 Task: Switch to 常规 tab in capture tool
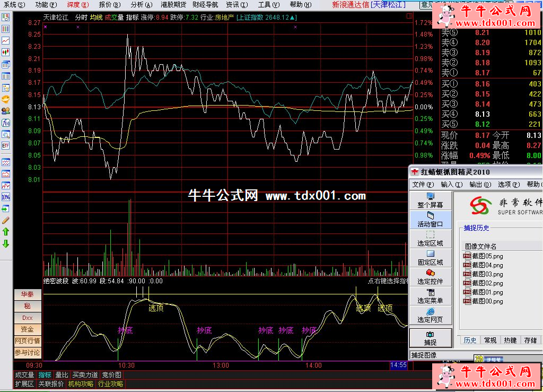490,341
